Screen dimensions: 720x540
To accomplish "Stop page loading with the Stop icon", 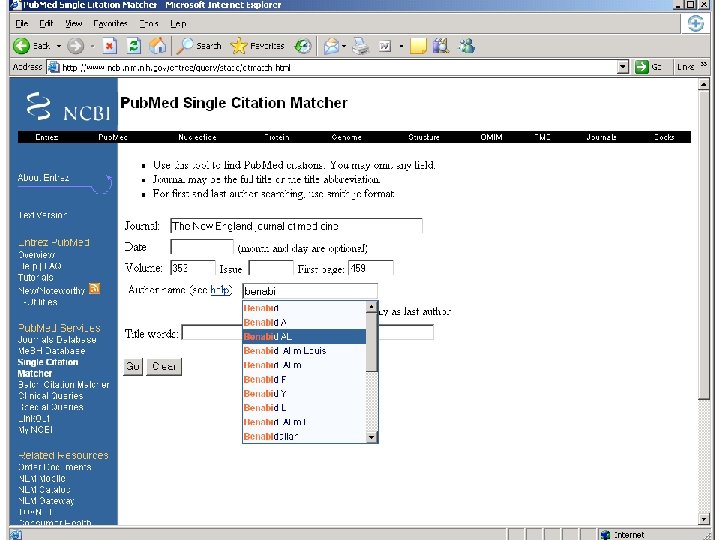I will [109, 46].
